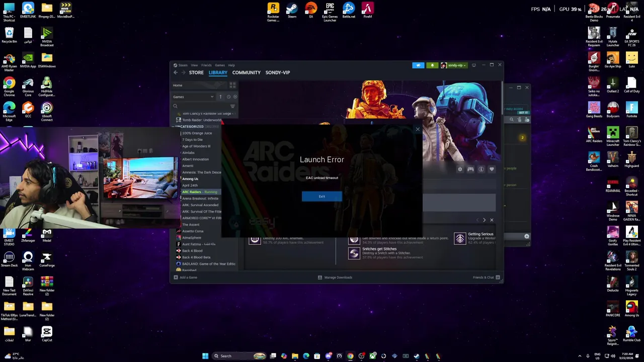Screen dimensions: 644x362
Task: Open Epic Games Launcher desktop icon
Action: click(x=330, y=12)
